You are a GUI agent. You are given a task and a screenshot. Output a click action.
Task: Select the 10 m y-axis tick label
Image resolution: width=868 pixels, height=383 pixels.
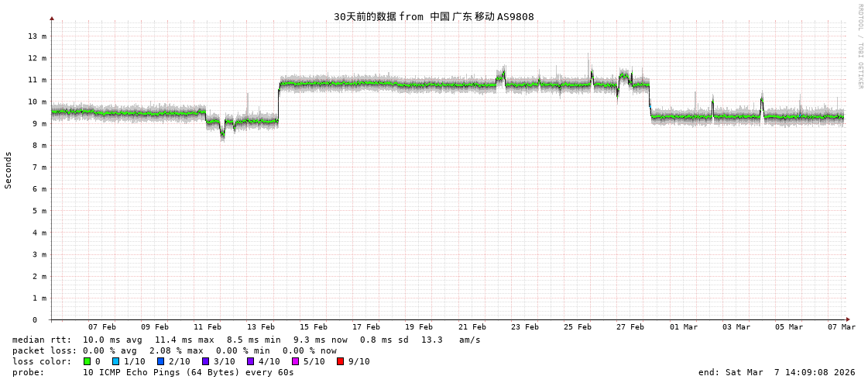37,102
